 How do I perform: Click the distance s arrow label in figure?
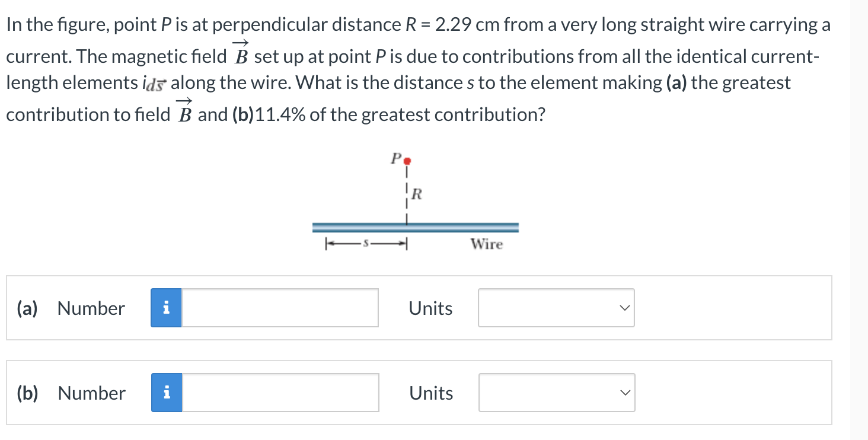(366, 242)
